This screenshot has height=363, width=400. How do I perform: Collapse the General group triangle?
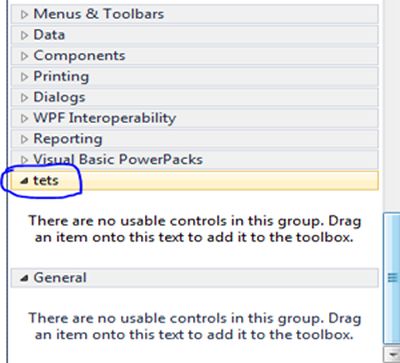[x=23, y=278]
